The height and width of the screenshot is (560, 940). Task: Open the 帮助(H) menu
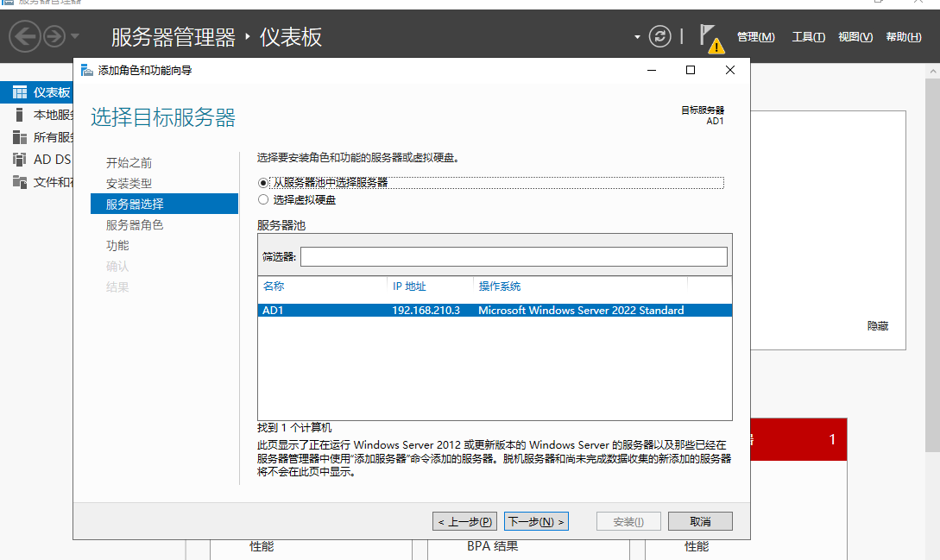point(904,37)
